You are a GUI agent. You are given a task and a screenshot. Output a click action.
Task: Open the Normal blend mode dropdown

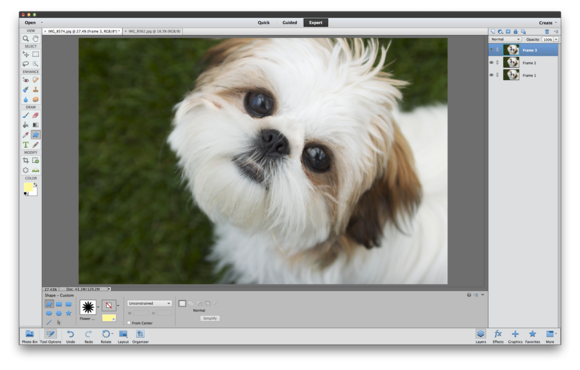click(x=505, y=39)
